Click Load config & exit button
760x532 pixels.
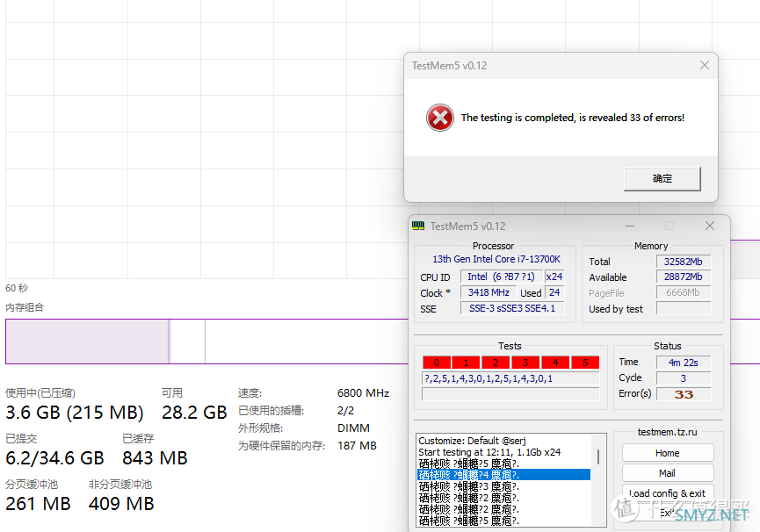click(x=668, y=493)
